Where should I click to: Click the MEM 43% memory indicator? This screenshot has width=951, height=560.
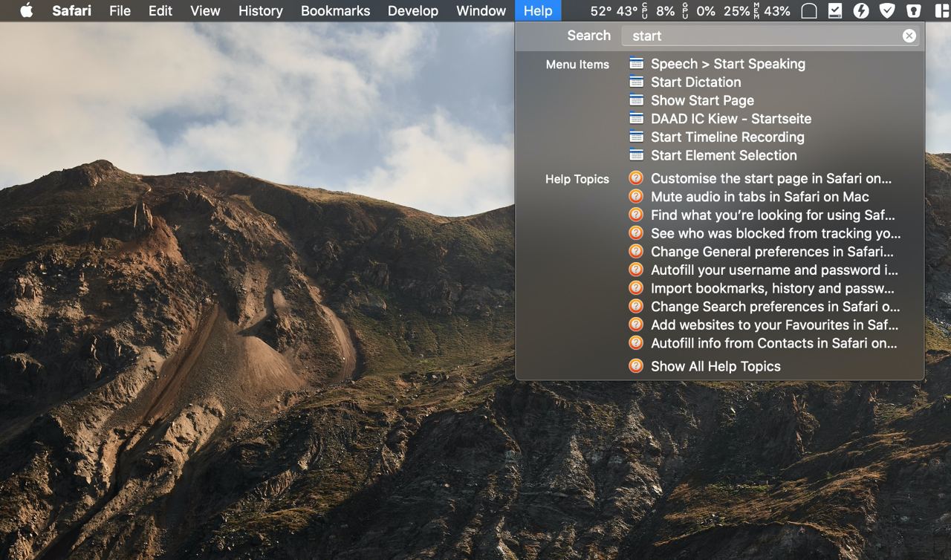(x=771, y=10)
